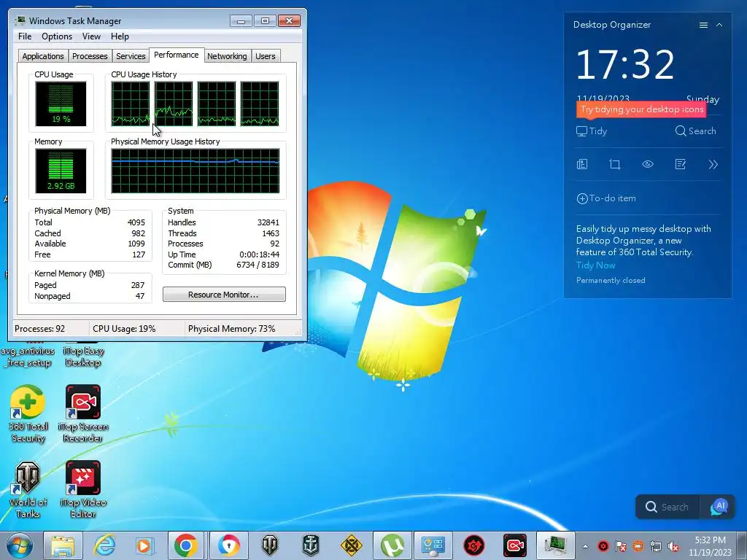This screenshot has width=747, height=560.
Task: Click the Commit value 6734 / 8189
Action: [x=258, y=265]
